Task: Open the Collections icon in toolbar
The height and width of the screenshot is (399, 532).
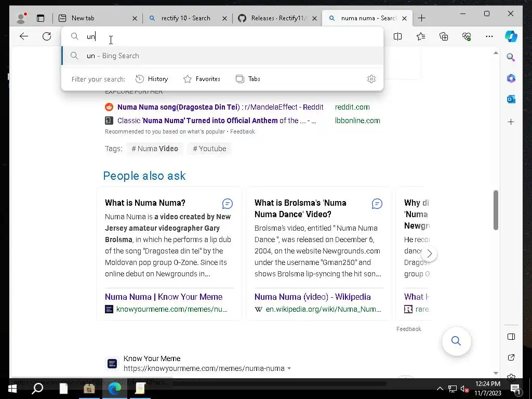Action: pyautogui.click(x=444, y=36)
